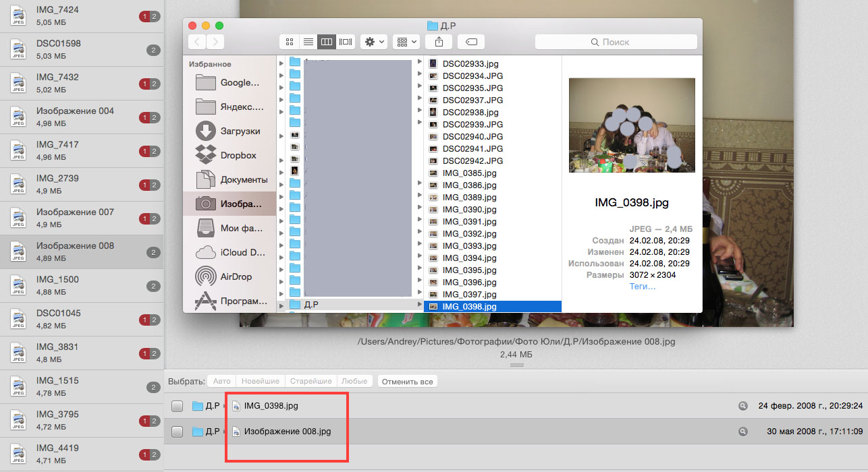
Task: Click the Edit Tags icon in Finder toolbar
Action: tap(471, 42)
